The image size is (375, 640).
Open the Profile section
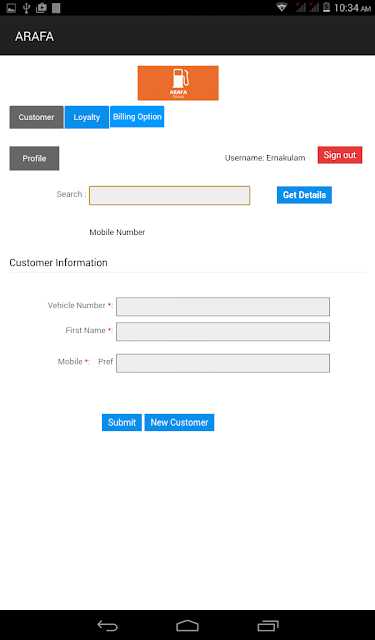click(x=34, y=158)
